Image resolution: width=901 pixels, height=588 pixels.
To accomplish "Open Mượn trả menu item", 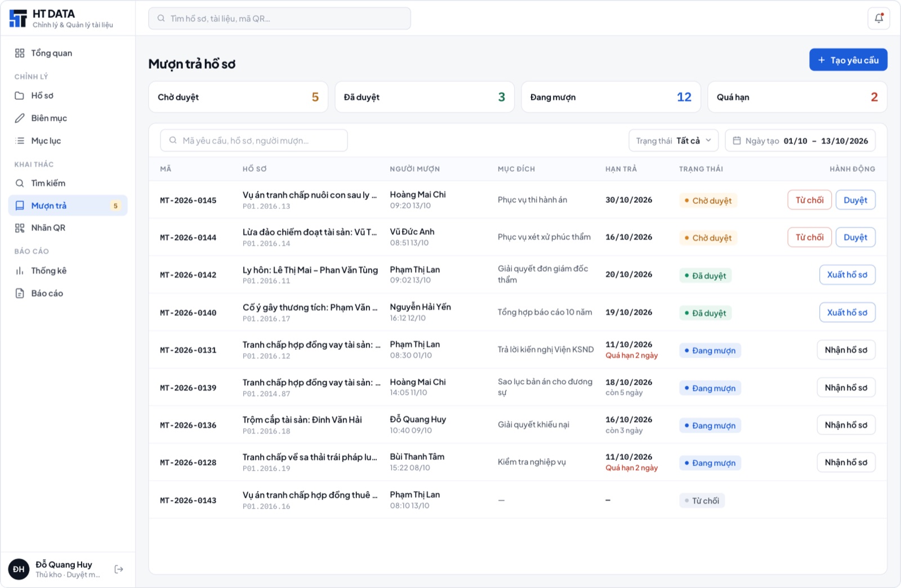I will pyautogui.click(x=68, y=206).
